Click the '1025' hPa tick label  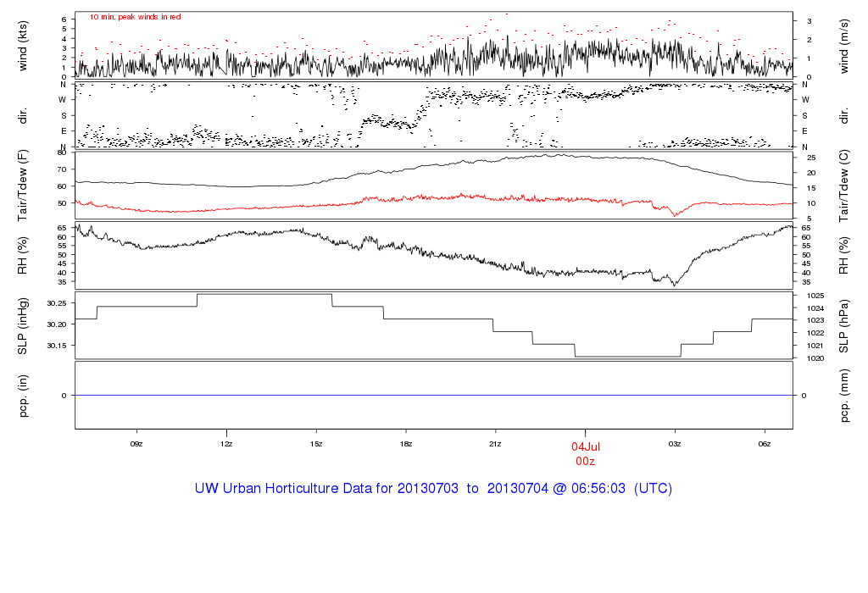(815, 296)
